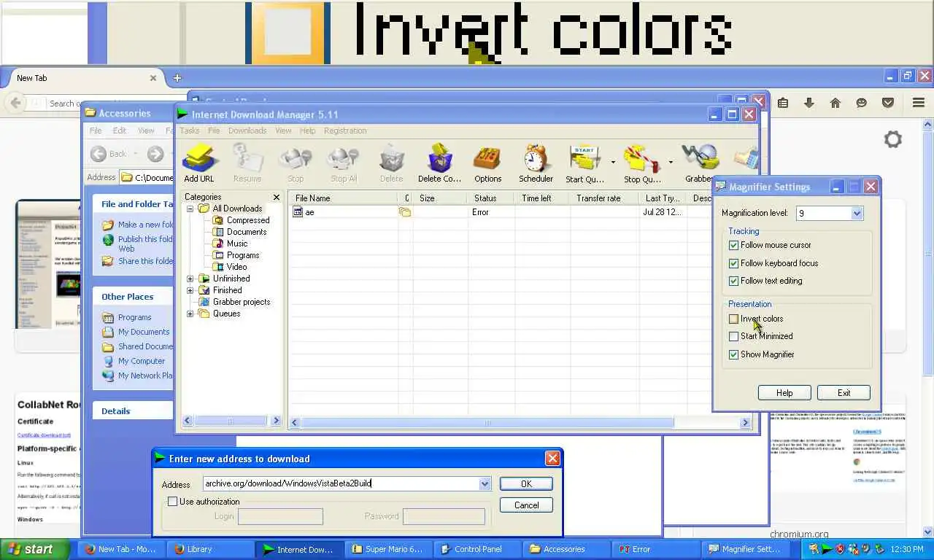934x560 pixels.
Task: Open IDM Options from the toolbar
Action: 487,163
